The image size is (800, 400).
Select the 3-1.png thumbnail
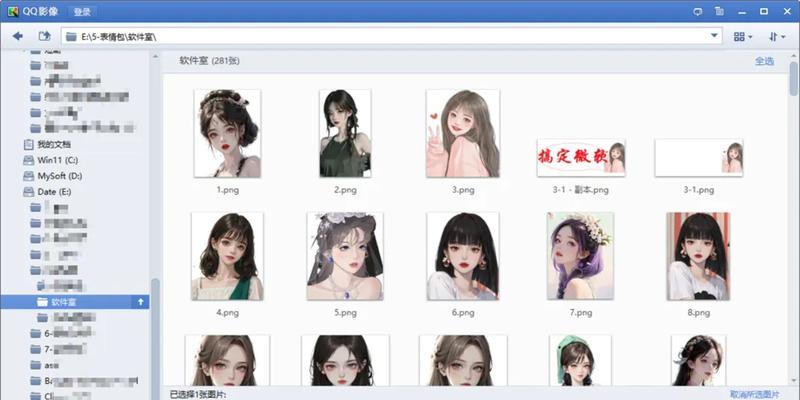(x=698, y=158)
